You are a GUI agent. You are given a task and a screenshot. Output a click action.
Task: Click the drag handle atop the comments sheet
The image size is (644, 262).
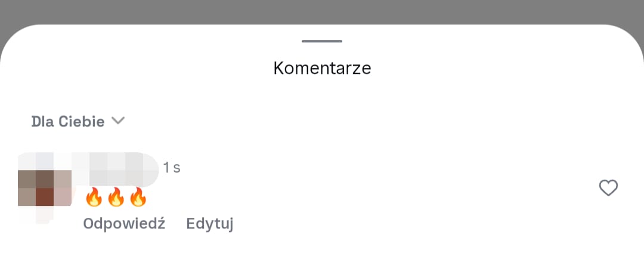click(322, 41)
